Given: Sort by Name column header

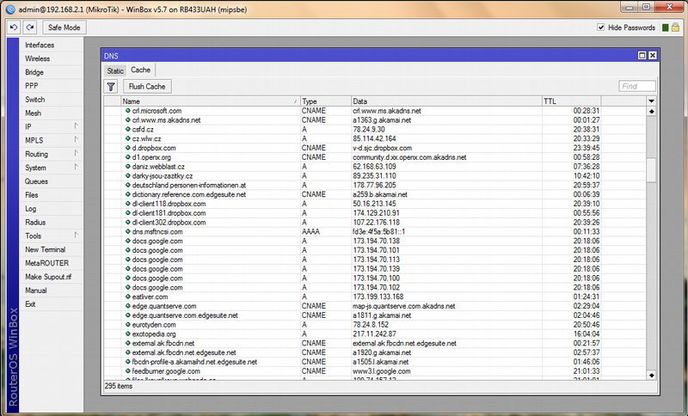Looking at the screenshot, I should (210, 101).
